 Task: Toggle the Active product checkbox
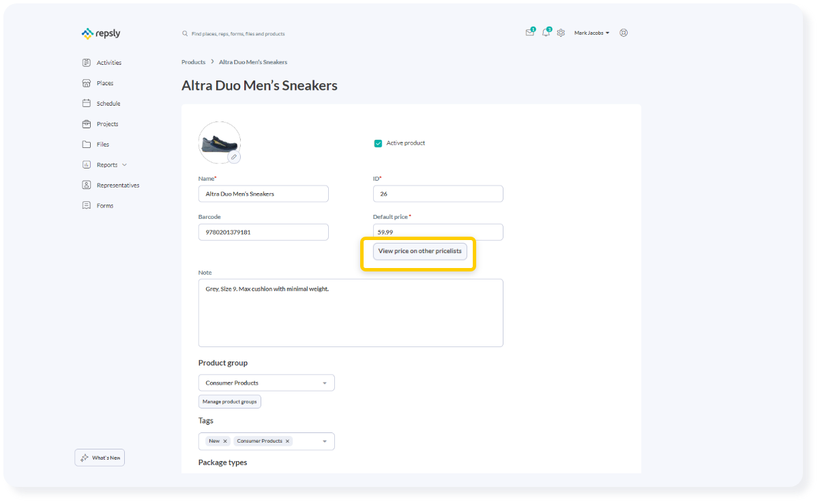[378, 143]
